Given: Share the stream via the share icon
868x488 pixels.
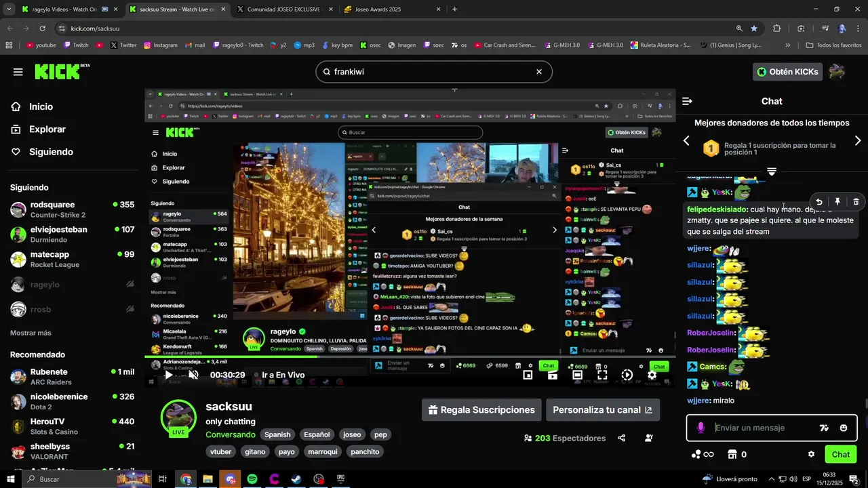Looking at the screenshot, I should (x=622, y=438).
